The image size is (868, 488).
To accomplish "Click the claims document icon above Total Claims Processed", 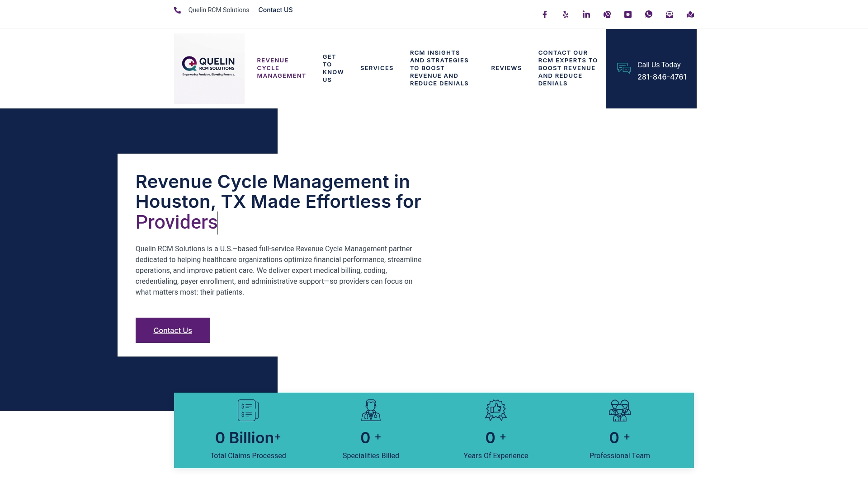I will (x=248, y=410).
